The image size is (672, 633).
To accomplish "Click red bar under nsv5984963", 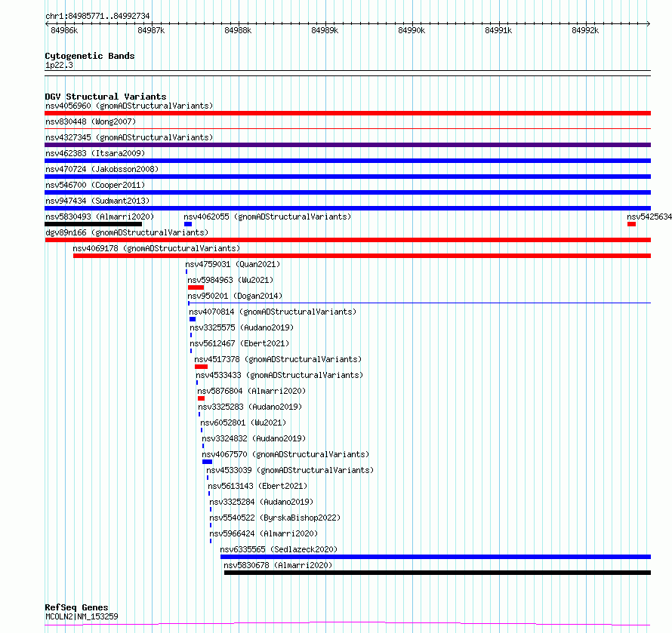I will [196, 287].
